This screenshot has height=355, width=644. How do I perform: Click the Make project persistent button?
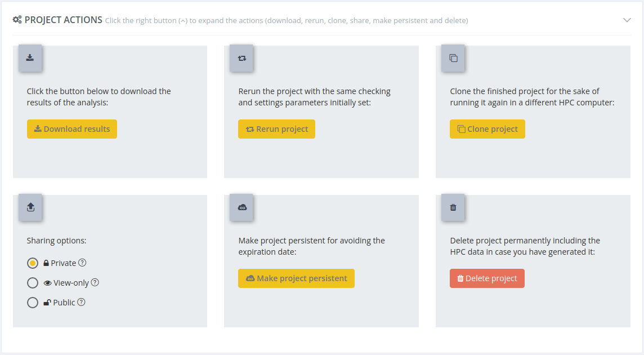click(x=296, y=278)
